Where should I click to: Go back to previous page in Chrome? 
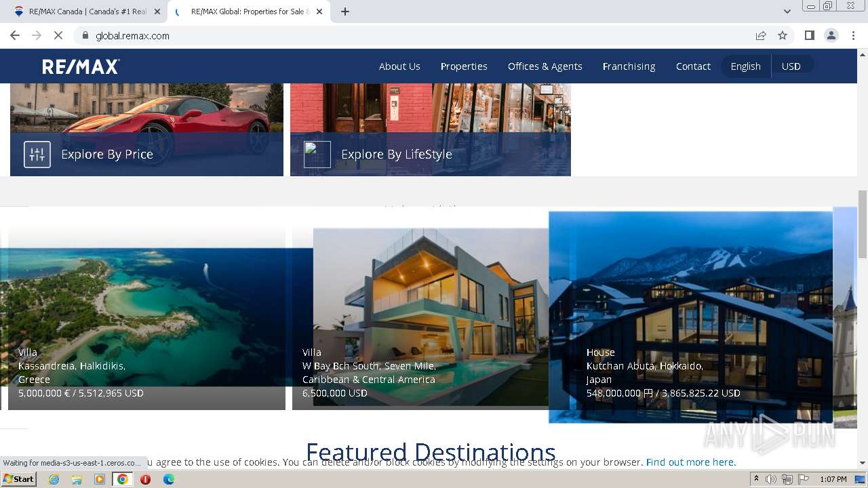15,35
